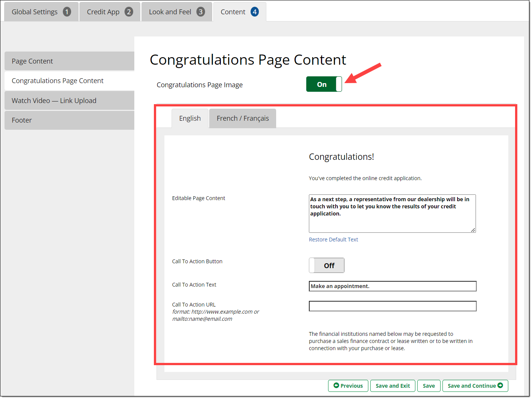Switch to the Credit App tab
Screen dimensions: 532x399
tap(103, 12)
